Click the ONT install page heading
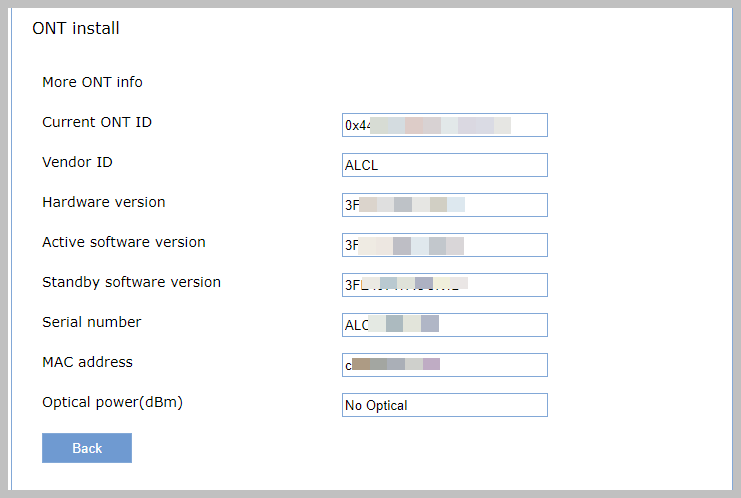The width and height of the screenshot is (741, 498). tap(76, 28)
